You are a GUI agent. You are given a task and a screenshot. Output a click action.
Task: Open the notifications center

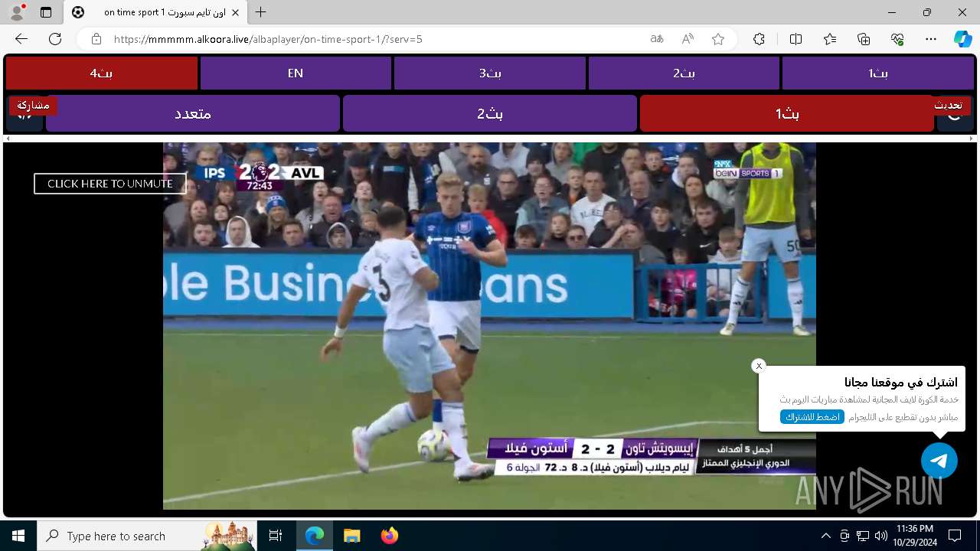coord(955,536)
